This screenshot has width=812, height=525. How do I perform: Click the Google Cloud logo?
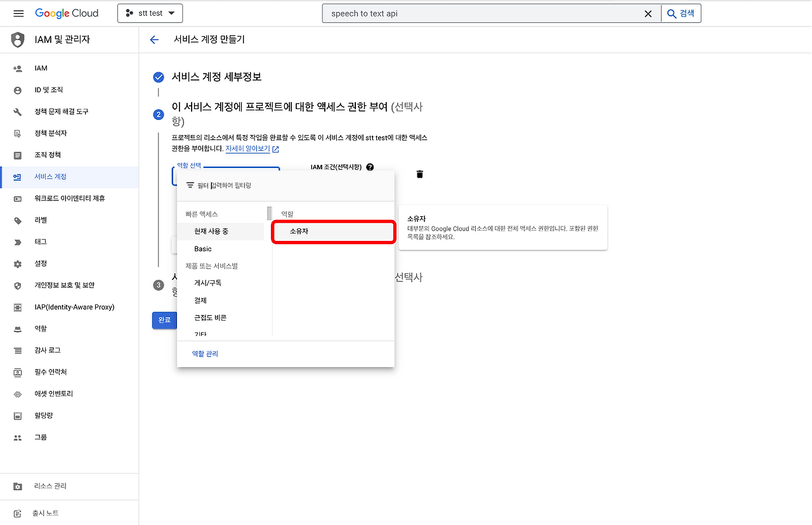[x=67, y=13]
